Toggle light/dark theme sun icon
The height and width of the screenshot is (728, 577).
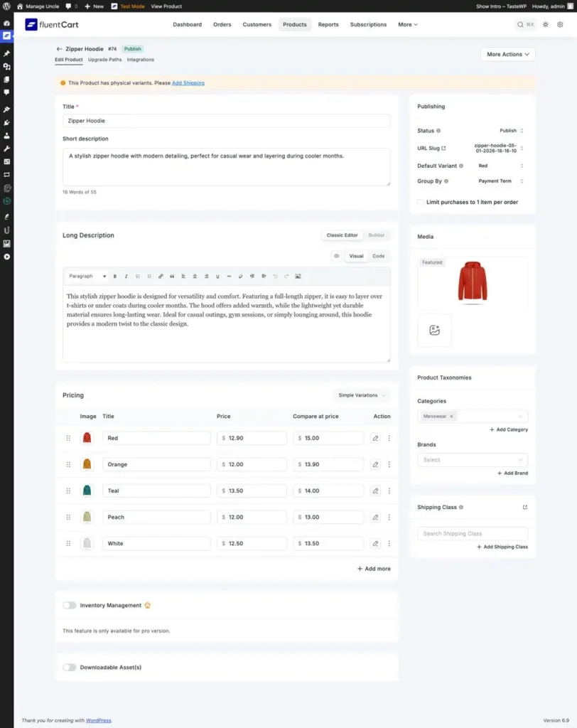(x=545, y=24)
